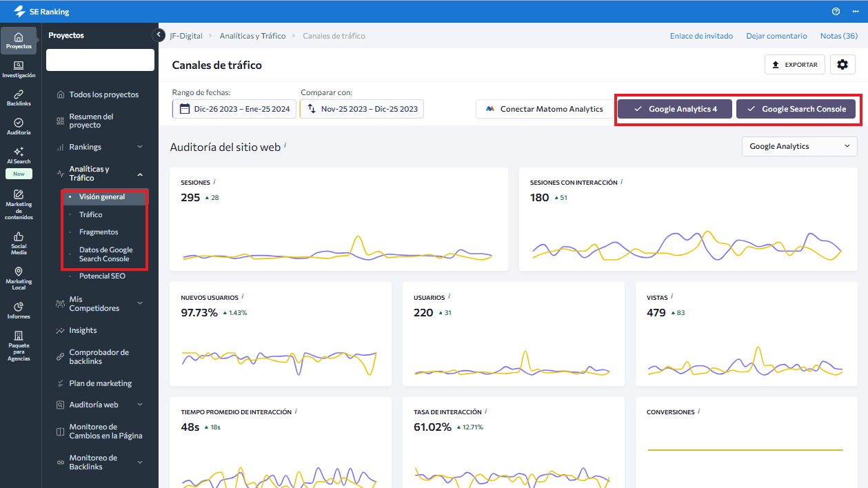Click the info icon by Tiempo promedio de interacción
The height and width of the screenshot is (488, 868).
(296, 411)
